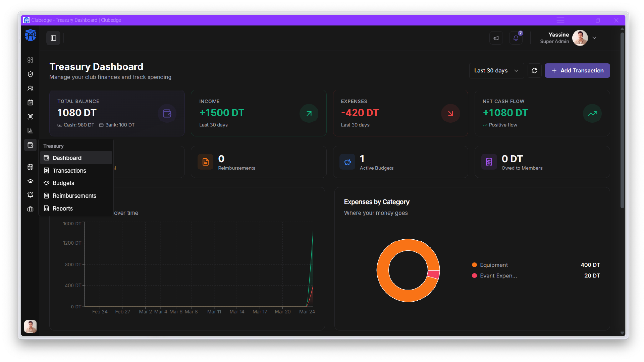Click the Add Transaction button
The image size is (644, 362).
pyautogui.click(x=577, y=71)
